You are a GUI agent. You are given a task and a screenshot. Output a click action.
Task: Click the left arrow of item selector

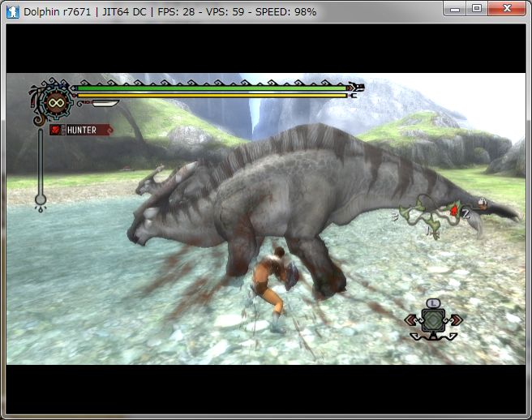(411, 319)
